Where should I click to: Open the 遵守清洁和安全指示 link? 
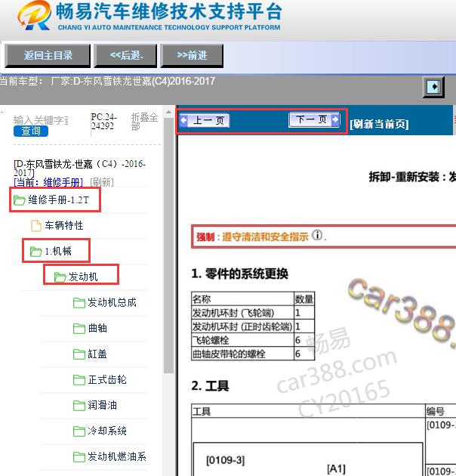pyautogui.click(x=266, y=236)
